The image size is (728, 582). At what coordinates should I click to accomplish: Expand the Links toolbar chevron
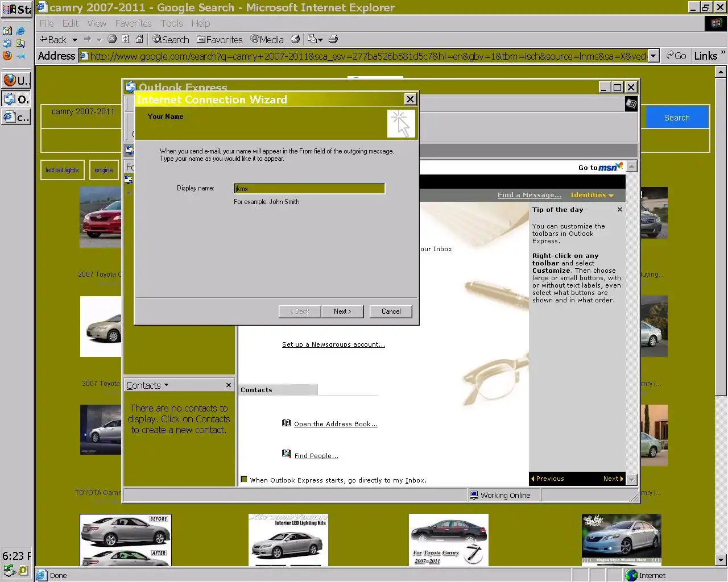point(723,53)
